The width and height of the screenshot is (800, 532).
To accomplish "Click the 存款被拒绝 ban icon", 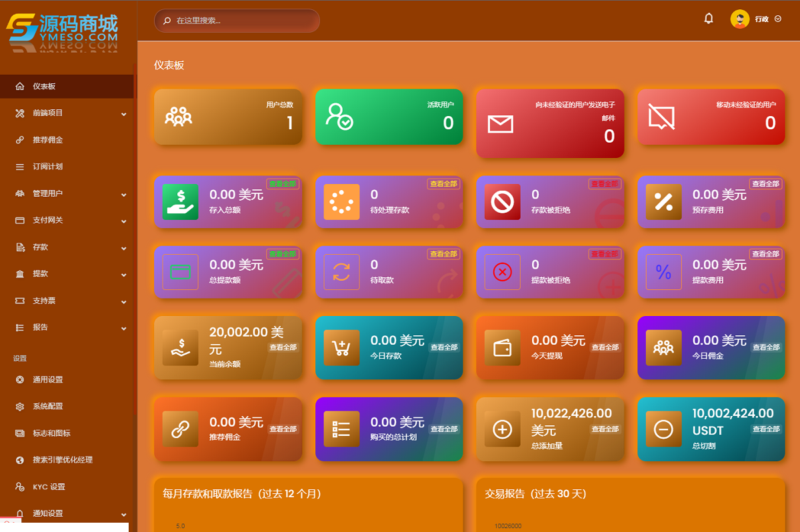I will click(503, 201).
